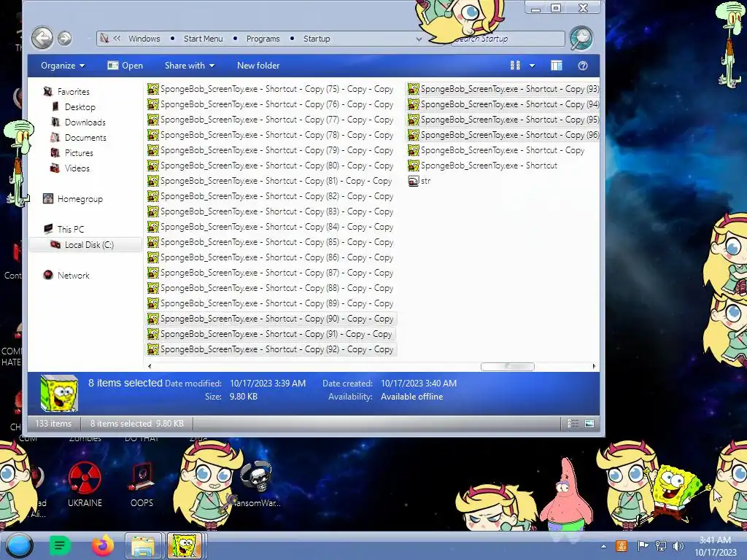Click the horizontal scrollbar thumb
The width and height of the screenshot is (747, 560).
point(508,366)
